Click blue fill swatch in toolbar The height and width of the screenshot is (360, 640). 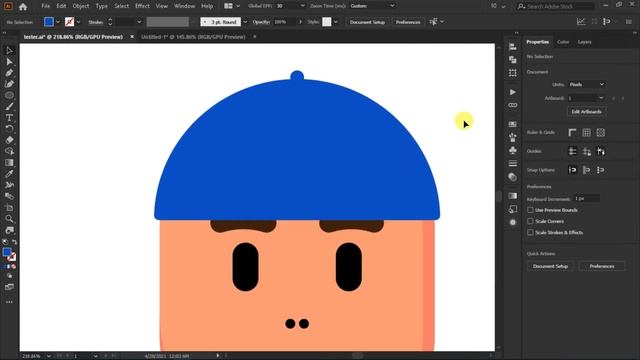pyautogui.click(x=7, y=252)
